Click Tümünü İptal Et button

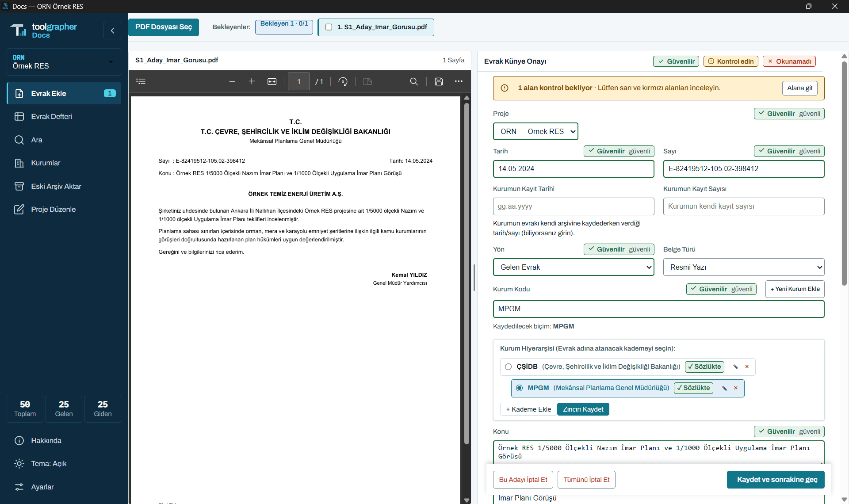[x=586, y=480]
